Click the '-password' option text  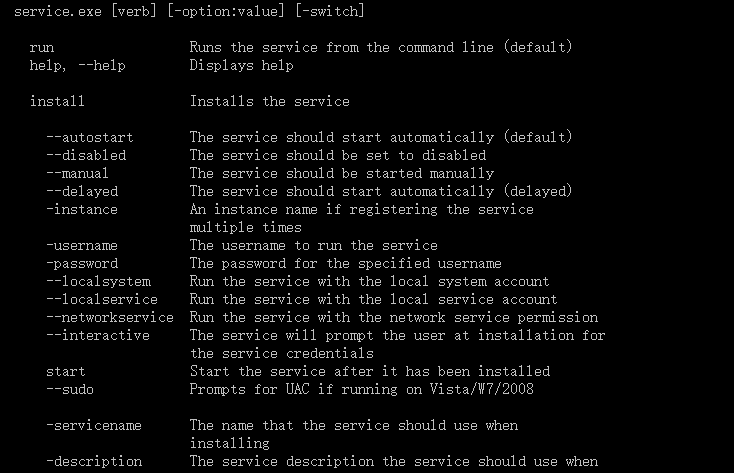click(x=82, y=264)
